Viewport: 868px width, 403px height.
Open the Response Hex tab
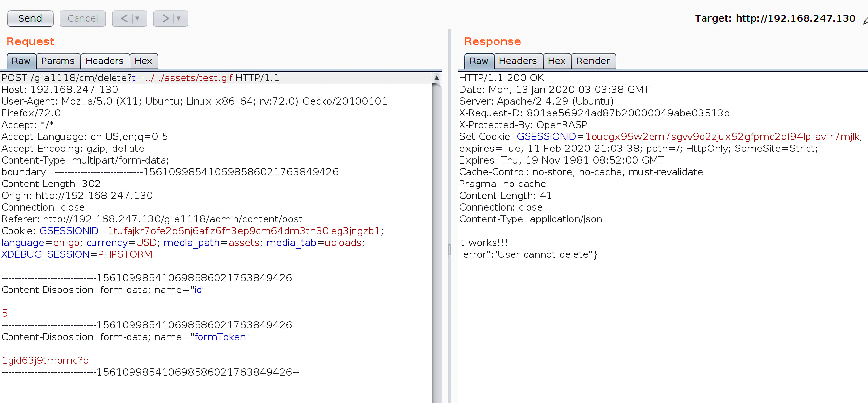coord(557,61)
